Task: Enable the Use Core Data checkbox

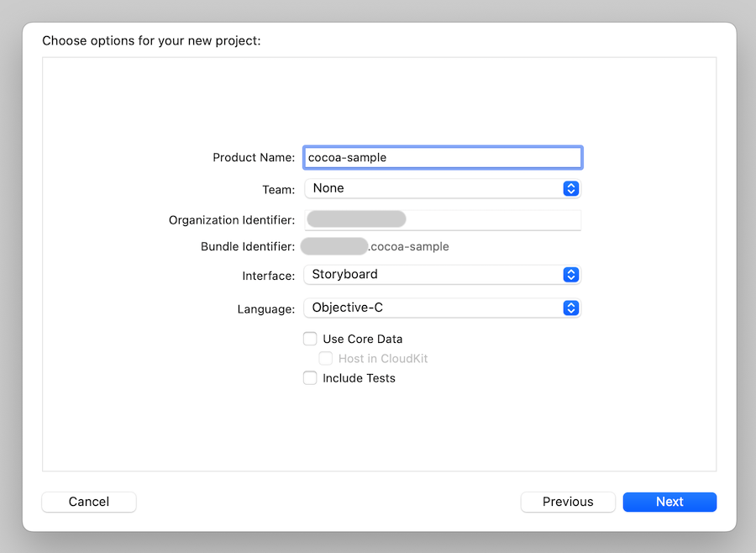Action: click(310, 339)
